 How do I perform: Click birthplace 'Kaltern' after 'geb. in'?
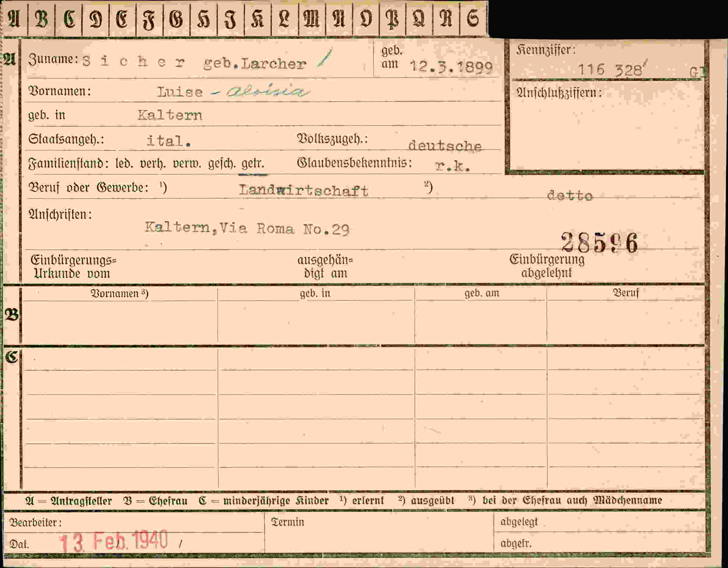[170, 115]
